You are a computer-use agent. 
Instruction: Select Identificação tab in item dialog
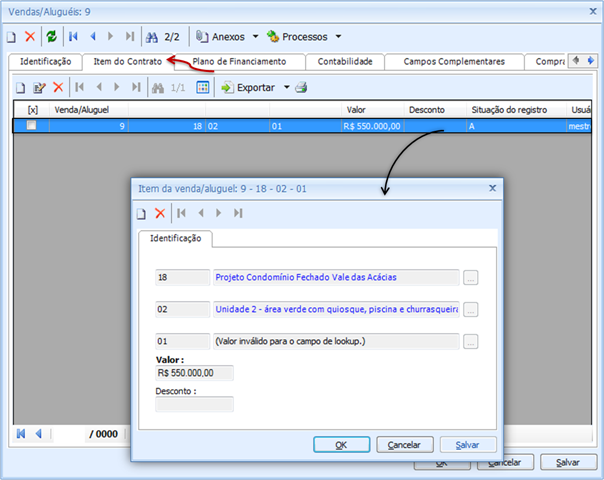[x=175, y=238]
